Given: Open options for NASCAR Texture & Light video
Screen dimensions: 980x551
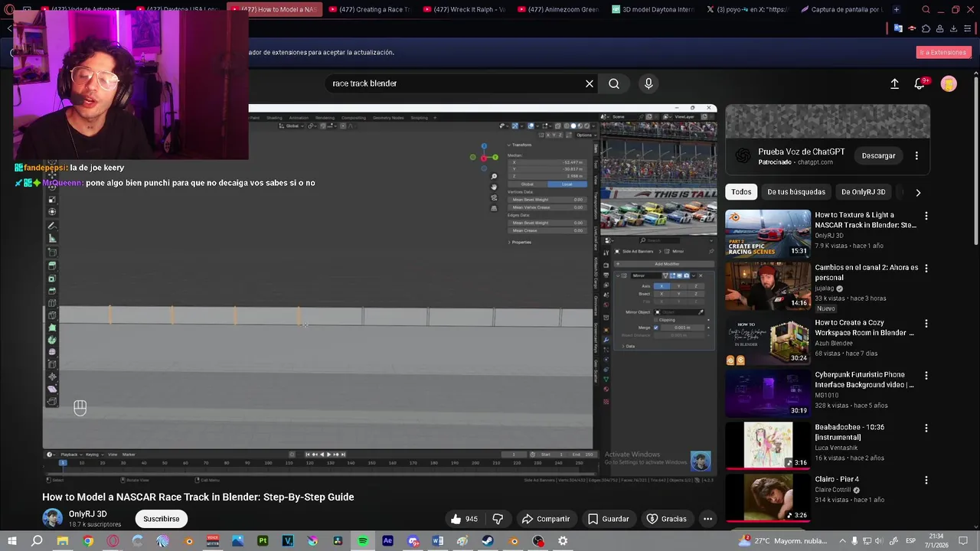Looking at the screenshot, I should pyautogui.click(x=926, y=216).
